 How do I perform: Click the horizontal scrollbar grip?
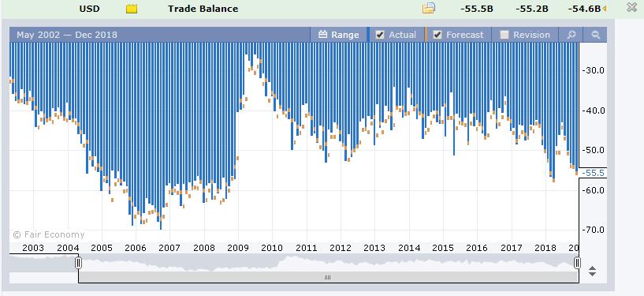click(327, 278)
